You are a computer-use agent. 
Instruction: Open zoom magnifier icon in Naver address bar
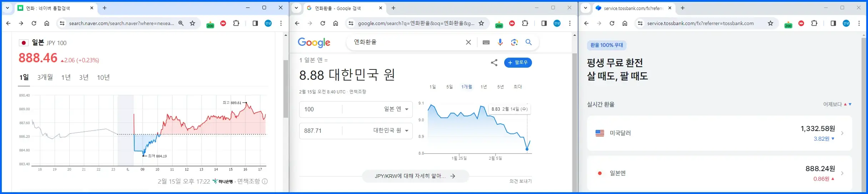point(181,23)
